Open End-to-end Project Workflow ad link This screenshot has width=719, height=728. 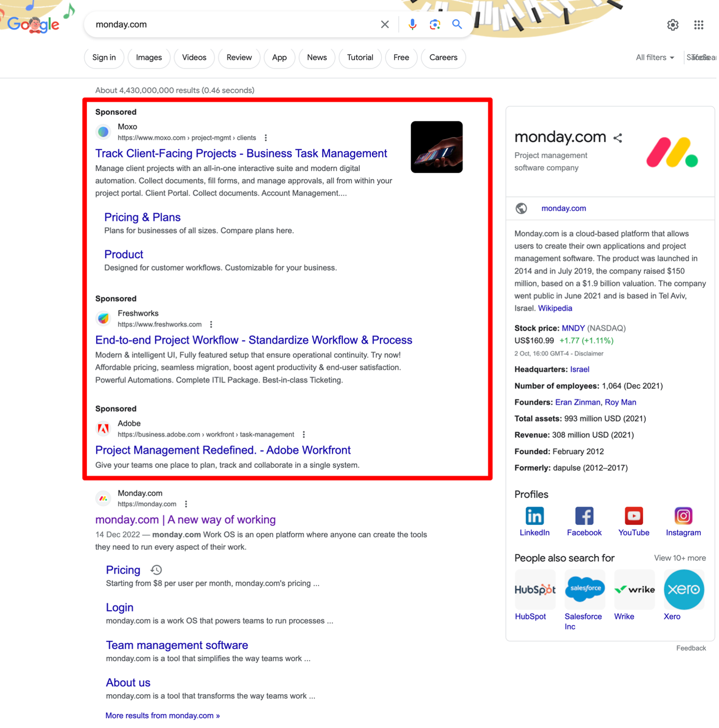254,341
